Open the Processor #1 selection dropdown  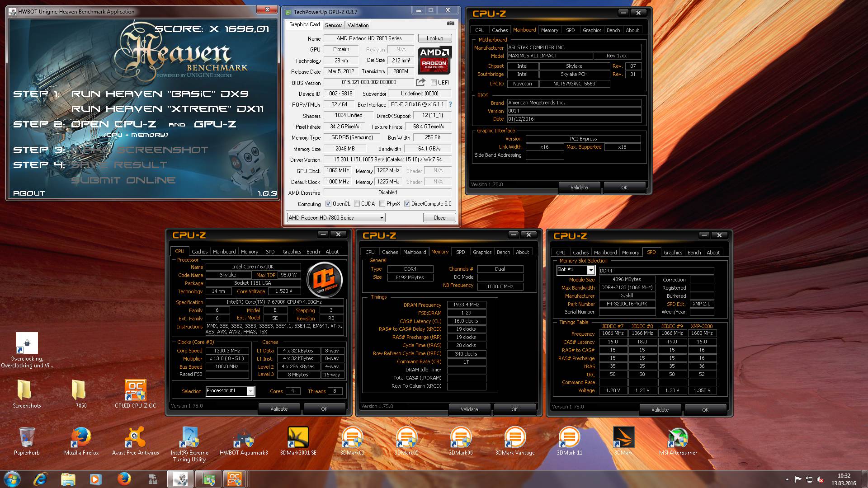pyautogui.click(x=230, y=391)
